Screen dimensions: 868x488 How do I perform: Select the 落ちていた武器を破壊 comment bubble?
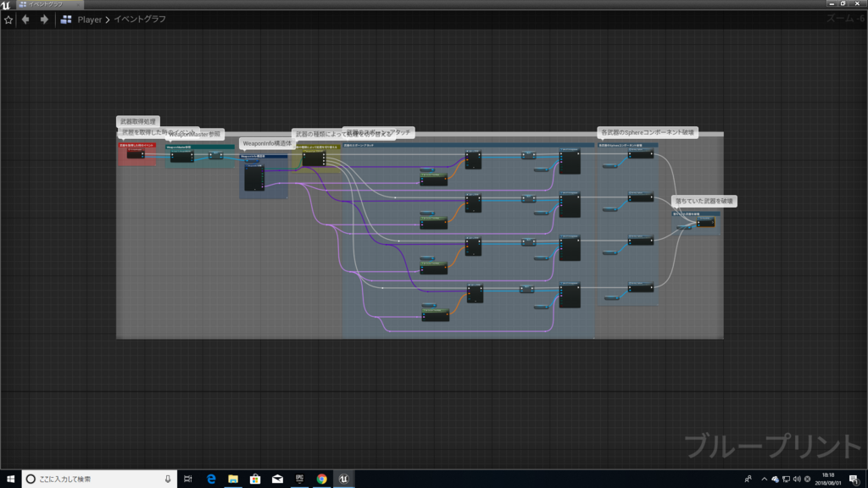click(x=704, y=201)
